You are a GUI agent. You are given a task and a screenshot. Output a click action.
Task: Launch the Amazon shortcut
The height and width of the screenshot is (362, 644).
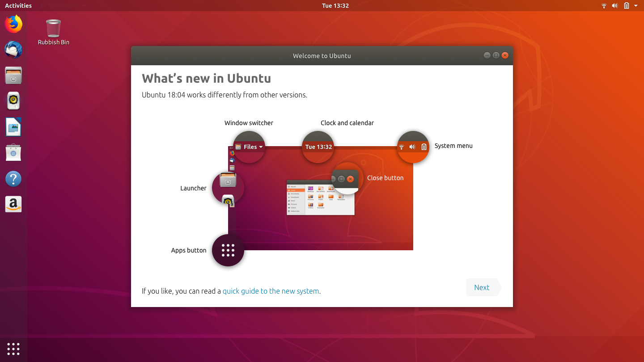coord(13,204)
